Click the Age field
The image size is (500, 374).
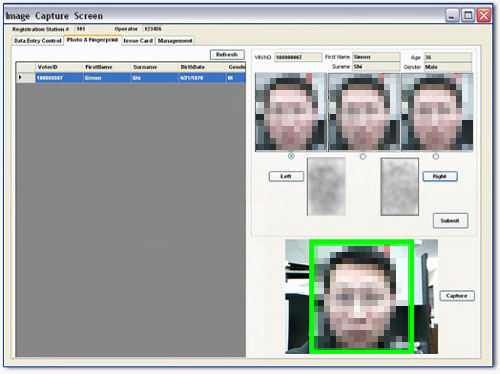point(448,57)
